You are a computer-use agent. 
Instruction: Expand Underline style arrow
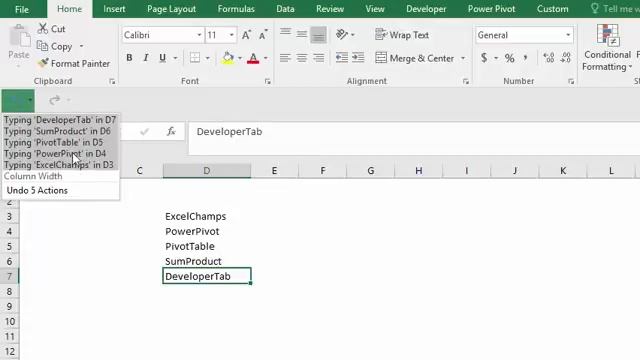176,58
